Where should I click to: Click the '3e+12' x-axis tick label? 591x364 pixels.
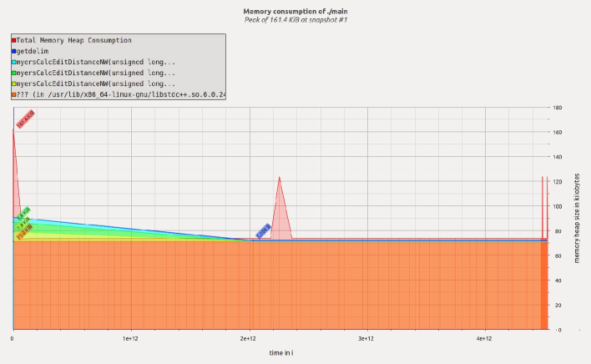pyautogui.click(x=366, y=339)
